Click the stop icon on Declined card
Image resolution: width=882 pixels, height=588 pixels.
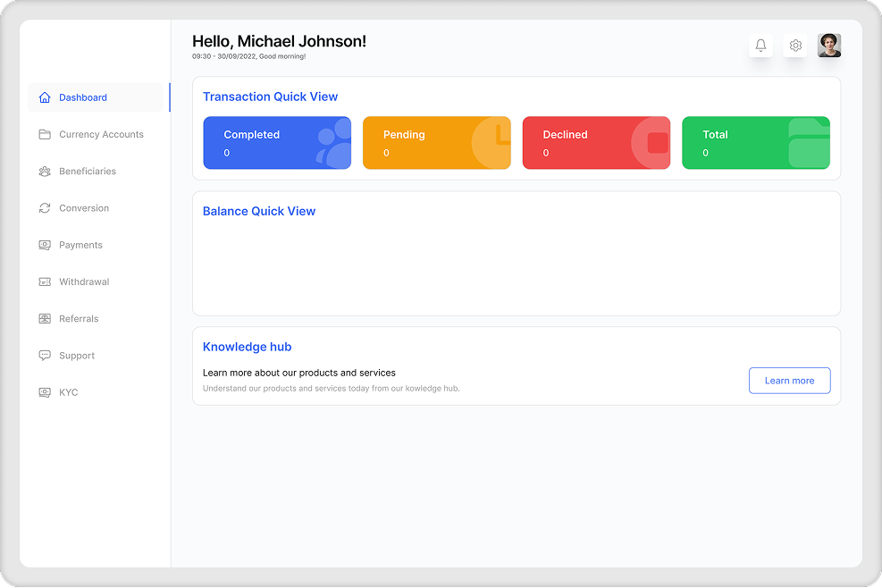coord(652,143)
